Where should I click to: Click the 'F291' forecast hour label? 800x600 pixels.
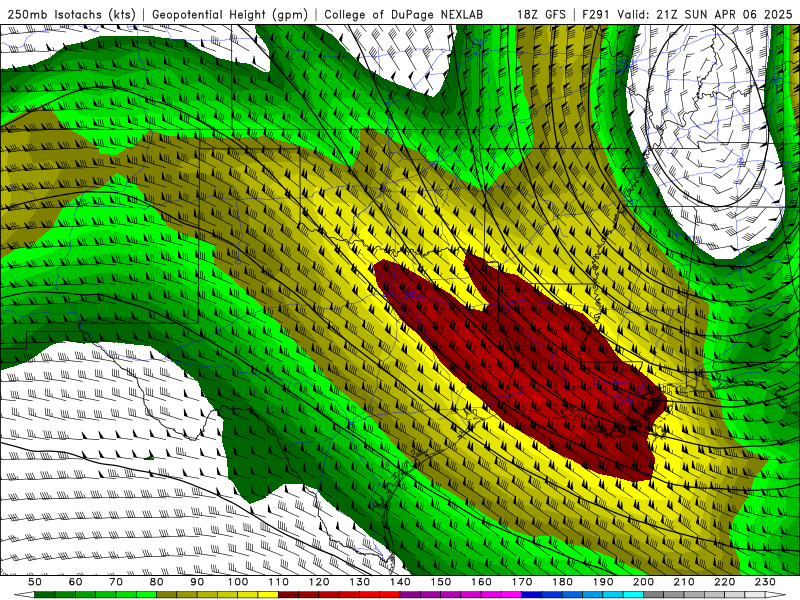click(595, 15)
